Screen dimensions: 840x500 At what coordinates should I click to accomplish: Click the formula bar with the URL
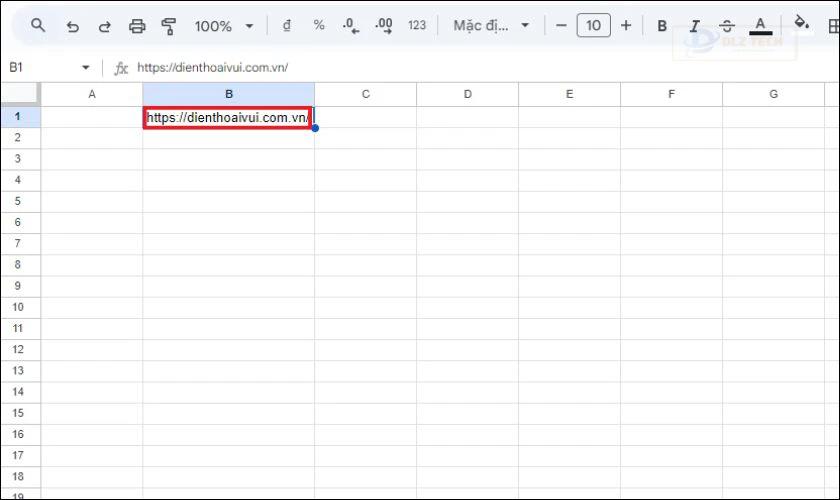click(x=482, y=68)
